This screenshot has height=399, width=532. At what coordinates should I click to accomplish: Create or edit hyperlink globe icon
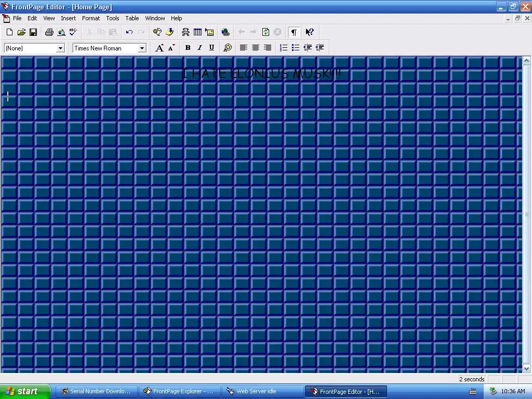(225, 32)
